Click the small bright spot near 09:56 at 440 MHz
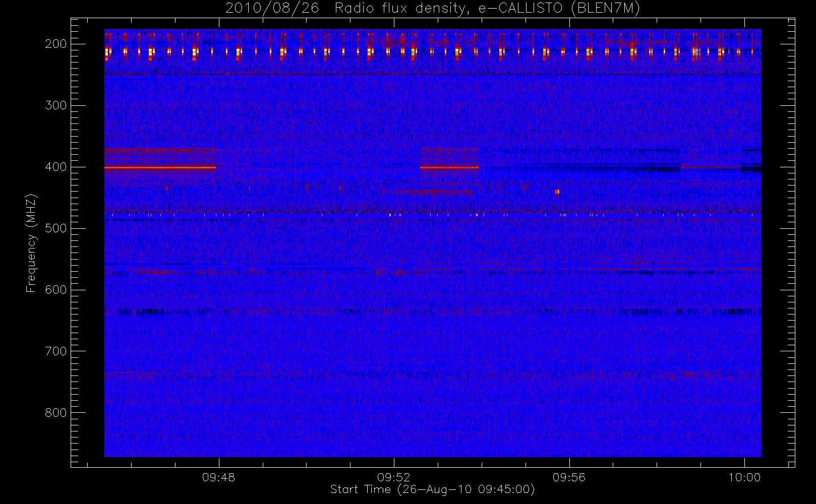The height and width of the screenshot is (504, 816). (557, 192)
